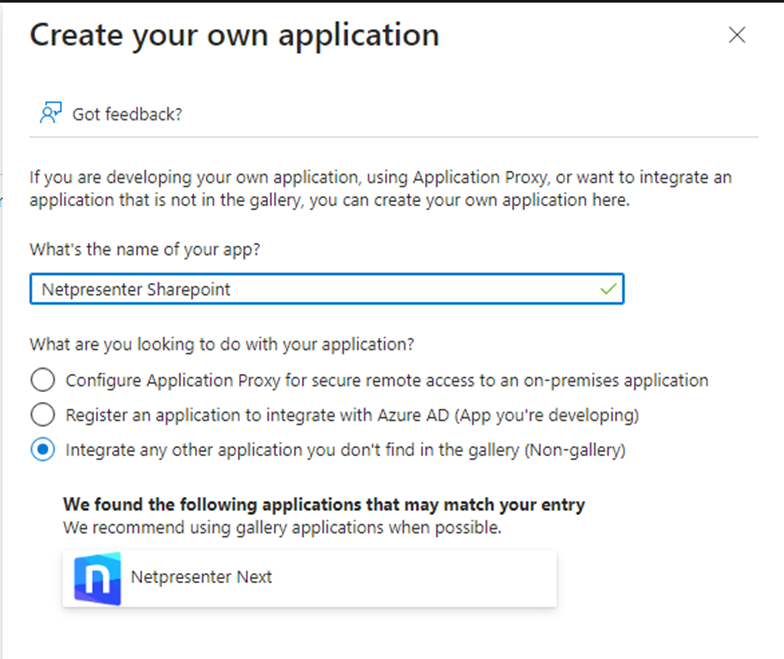Click the What's the name of your app label

(145, 250)
